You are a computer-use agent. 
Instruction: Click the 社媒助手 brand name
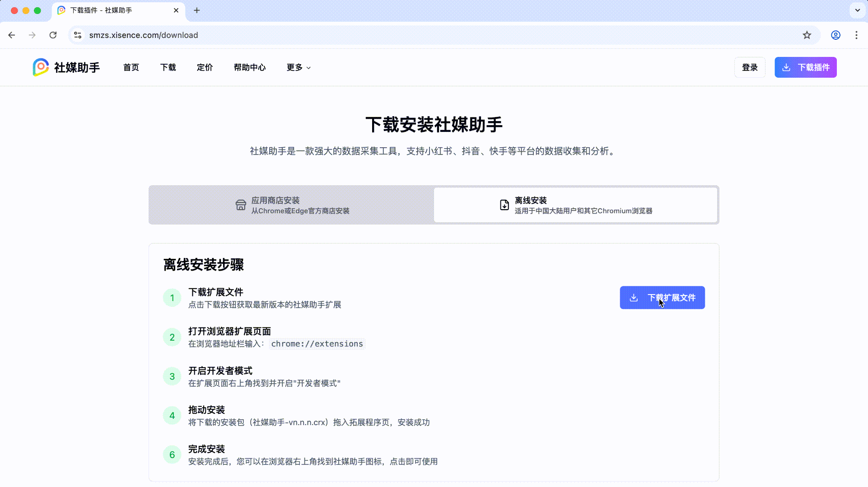pyautogui.click(x=77, y=67)
